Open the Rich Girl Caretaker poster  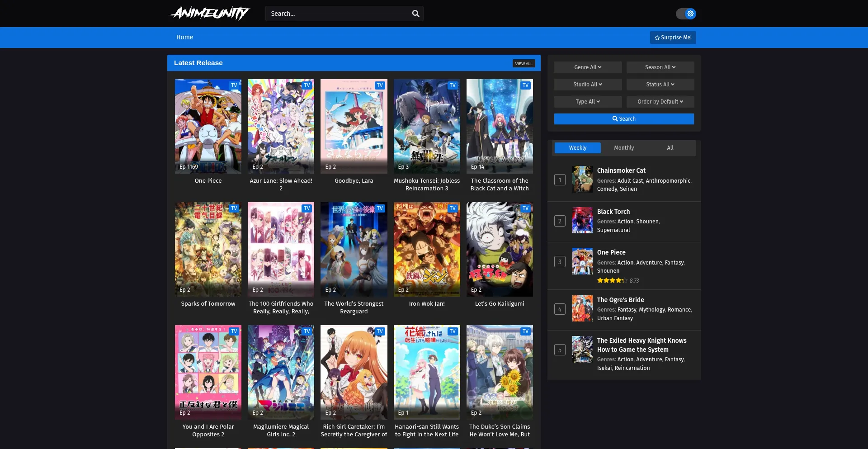coord(354,372)
